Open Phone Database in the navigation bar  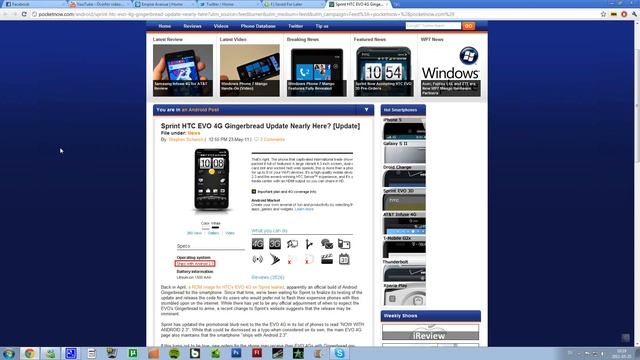tap(258, 26)
